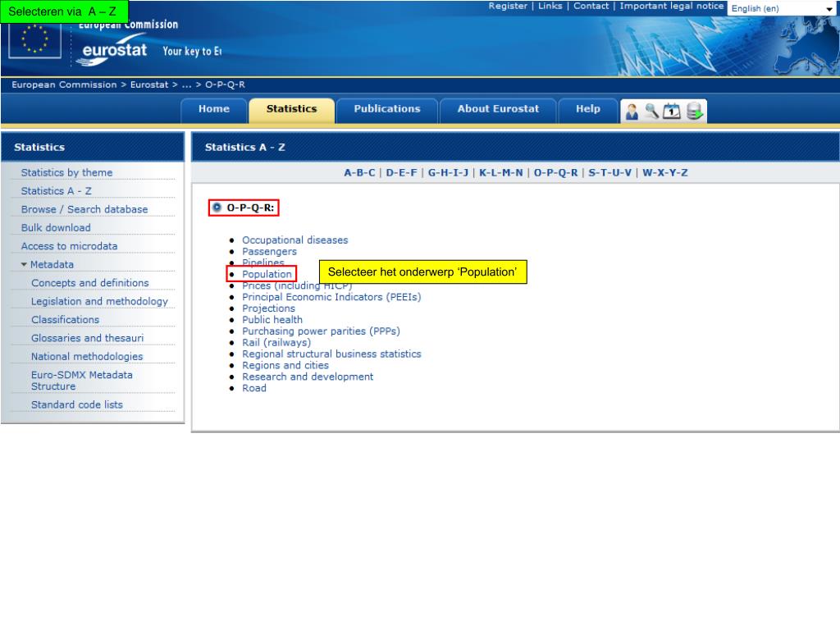Click the Metadata sidebar item

click(x=52, y=265)
